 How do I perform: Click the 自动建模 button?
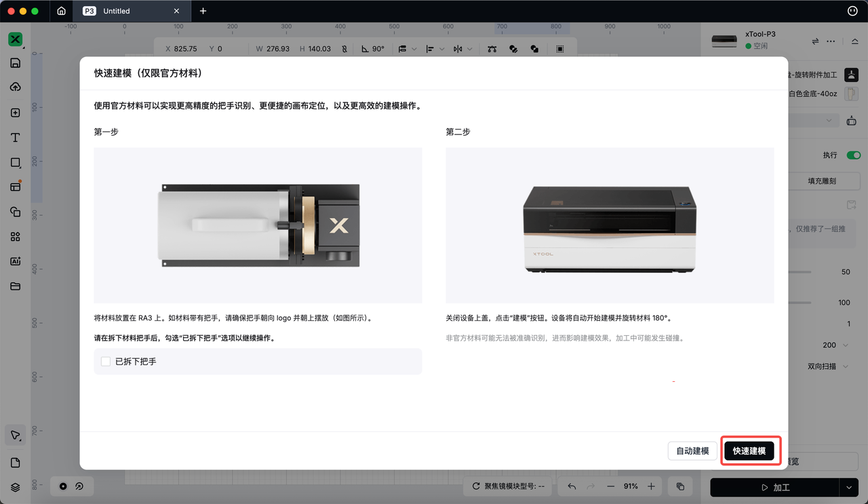(x=692, y=451)
